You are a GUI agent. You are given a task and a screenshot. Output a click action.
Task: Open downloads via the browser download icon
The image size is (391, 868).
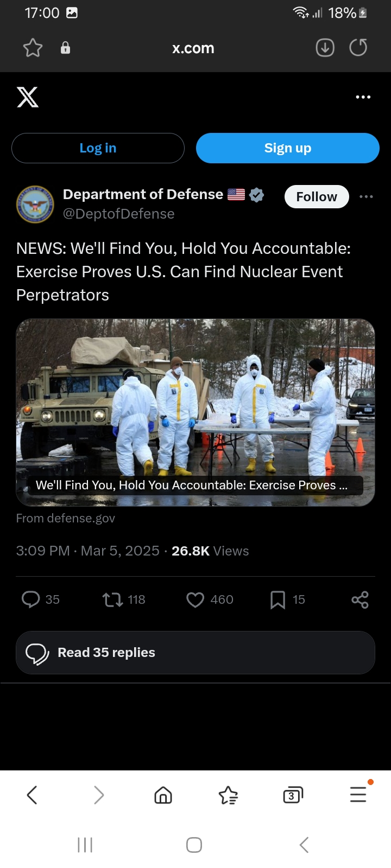325,48
